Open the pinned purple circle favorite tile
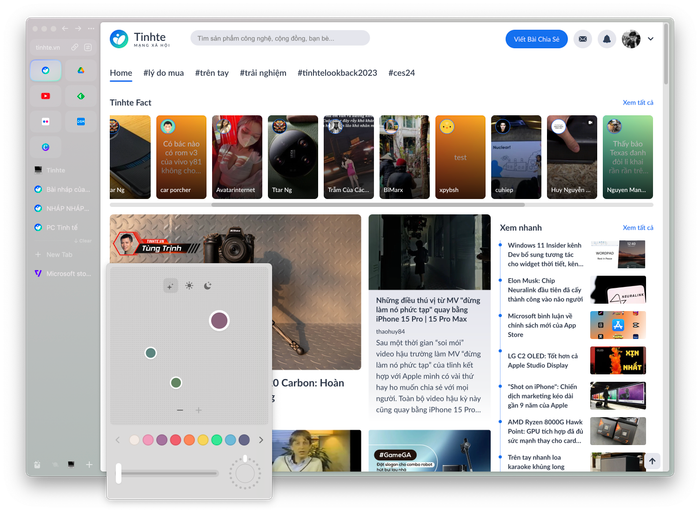Screen dimensions: 700x518 click(46, 147)
